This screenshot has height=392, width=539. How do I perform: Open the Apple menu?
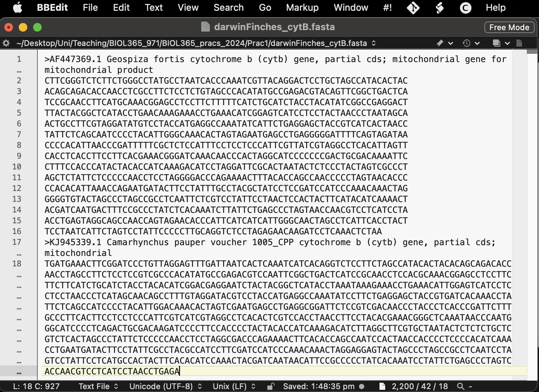(x=17, y=8)
